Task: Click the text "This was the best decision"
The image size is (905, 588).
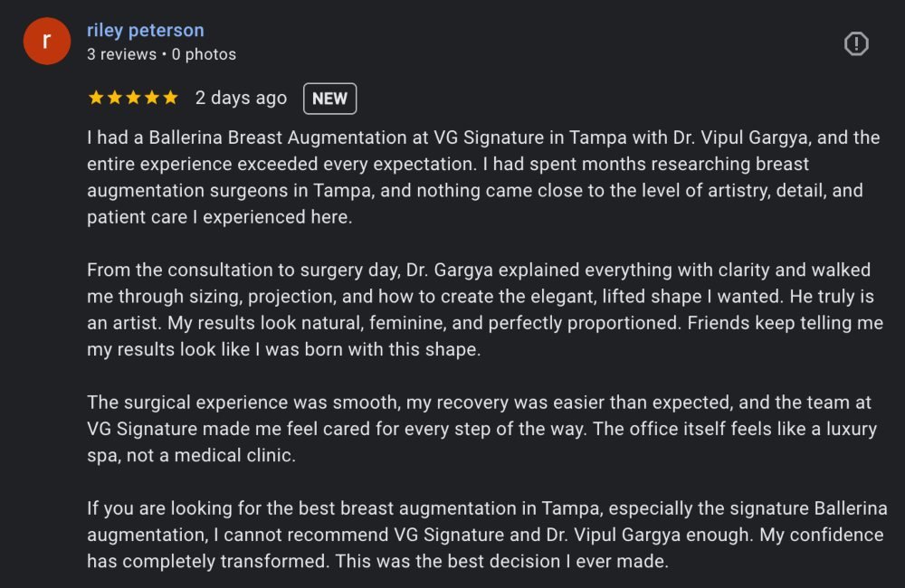Action: (x=502, y=561)
